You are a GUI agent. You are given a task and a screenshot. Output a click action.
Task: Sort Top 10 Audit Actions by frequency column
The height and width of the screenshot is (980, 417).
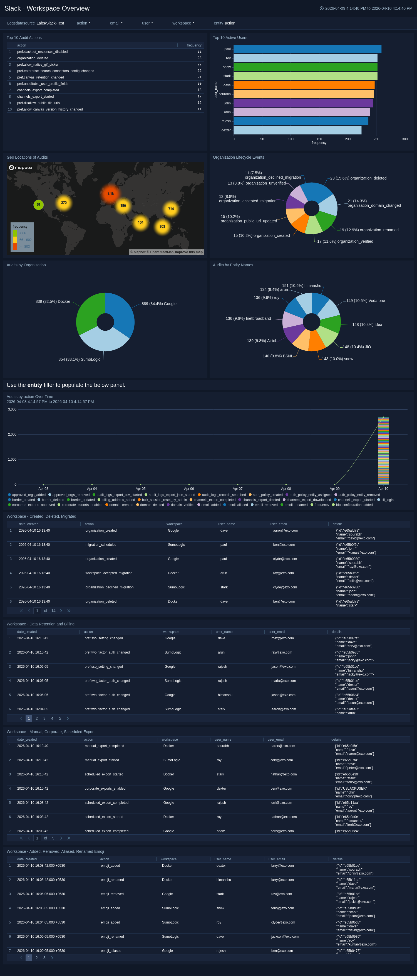tap(194, 45)
